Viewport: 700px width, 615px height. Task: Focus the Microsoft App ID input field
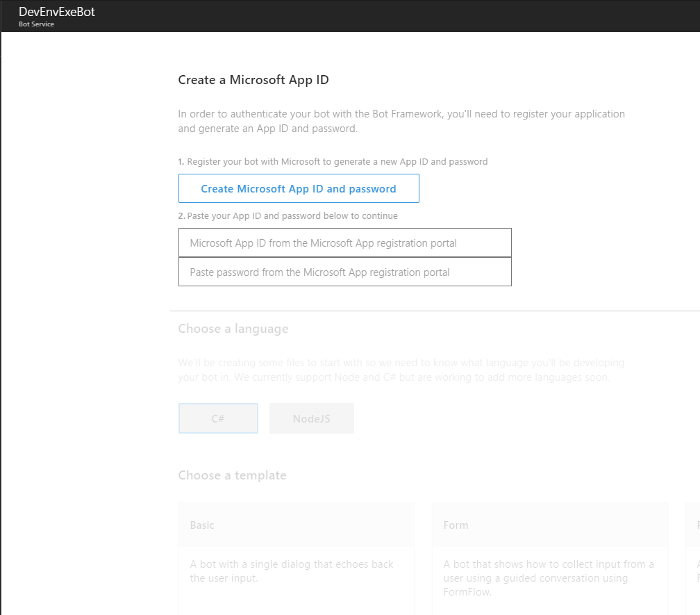click(345, 243)
